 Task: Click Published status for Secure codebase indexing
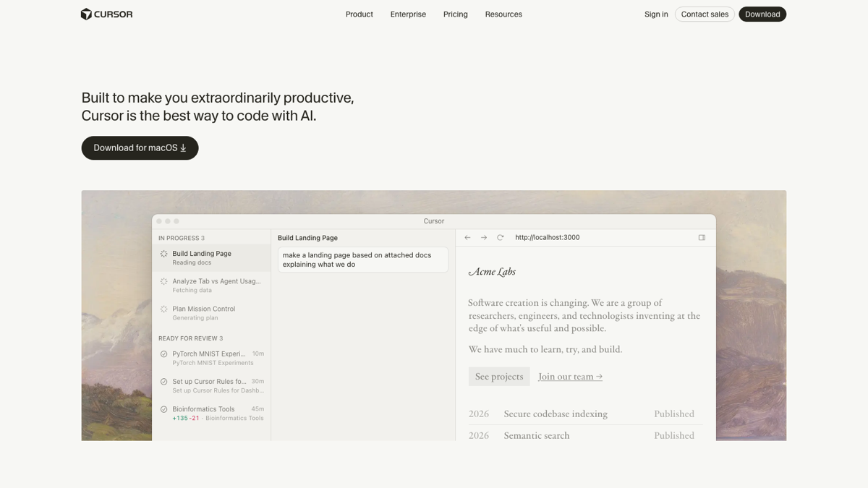674,414
